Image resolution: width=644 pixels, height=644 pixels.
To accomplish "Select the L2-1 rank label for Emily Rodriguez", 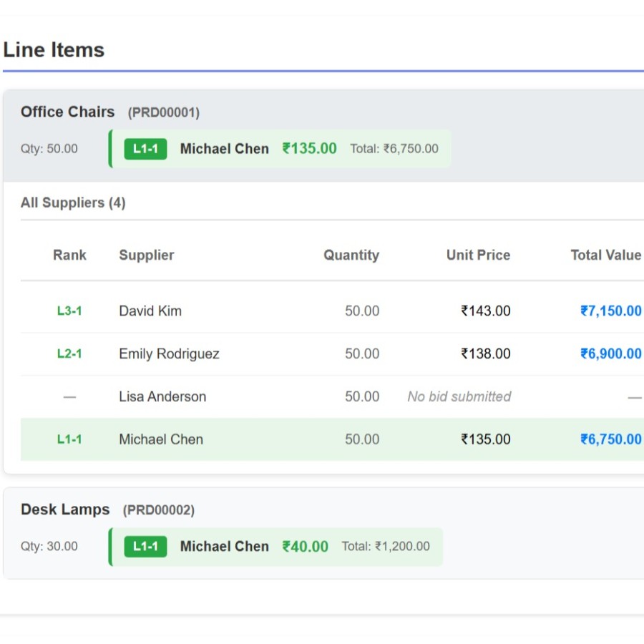I will click(69, 354).
